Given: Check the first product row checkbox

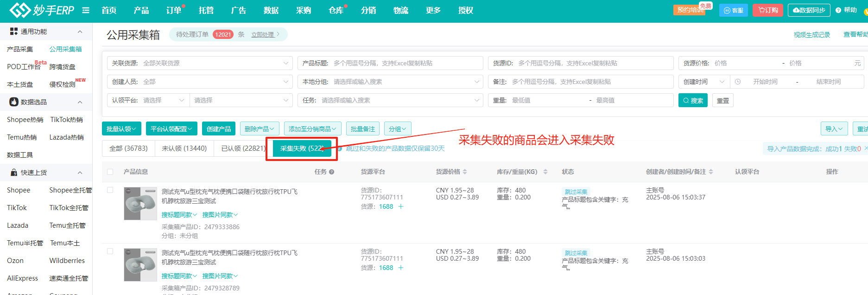Looking at the screenshot, I should click(110, 190).
